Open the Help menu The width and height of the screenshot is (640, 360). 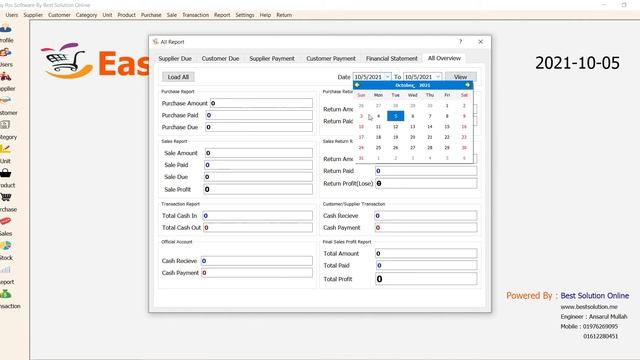pos(265,15)
